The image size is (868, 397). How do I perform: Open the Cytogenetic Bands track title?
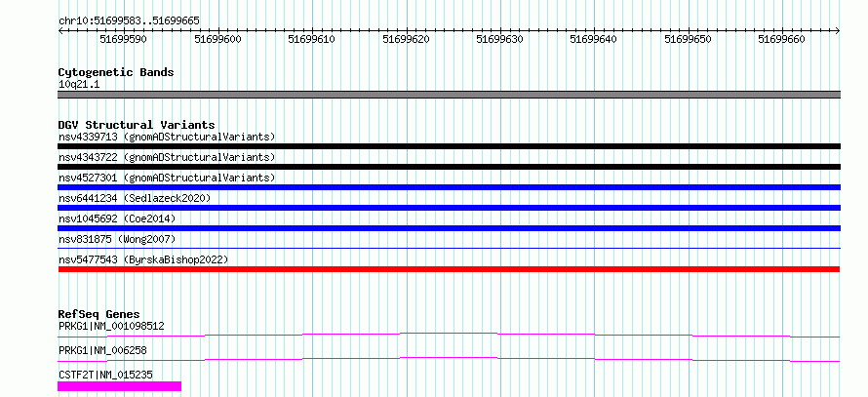pyautogui.click(x=116, y=72)
